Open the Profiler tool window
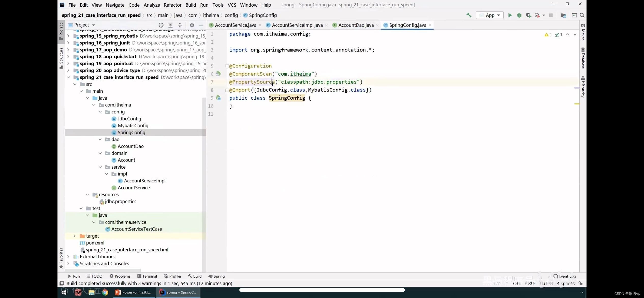 tap(172, 276)
